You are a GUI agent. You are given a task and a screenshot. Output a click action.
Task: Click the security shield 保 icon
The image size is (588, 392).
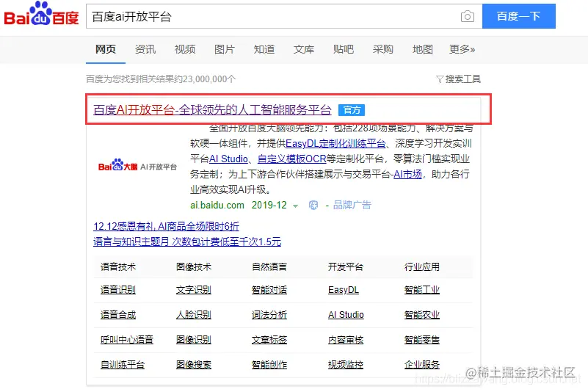(x=313, y=206)
